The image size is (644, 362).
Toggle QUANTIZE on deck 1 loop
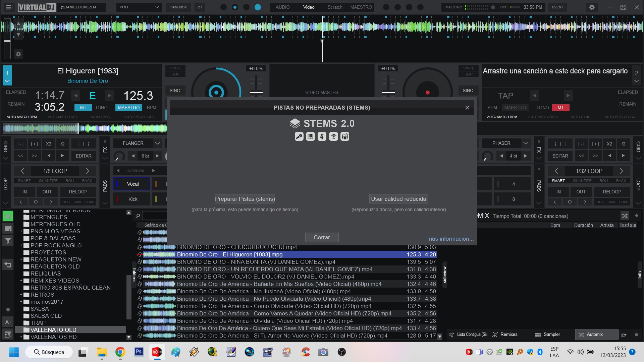(x=48, y=181)
